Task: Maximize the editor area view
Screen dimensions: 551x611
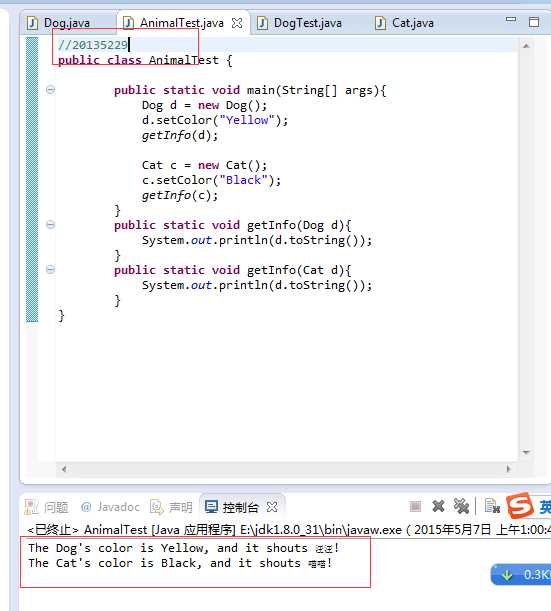Action: [x=534, y=22]
